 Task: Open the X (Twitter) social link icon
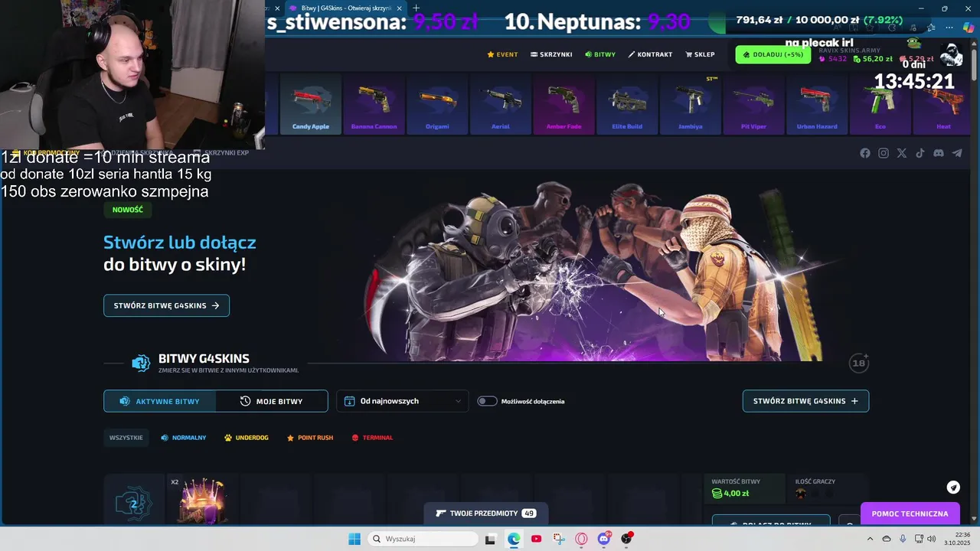click(902, 153)
